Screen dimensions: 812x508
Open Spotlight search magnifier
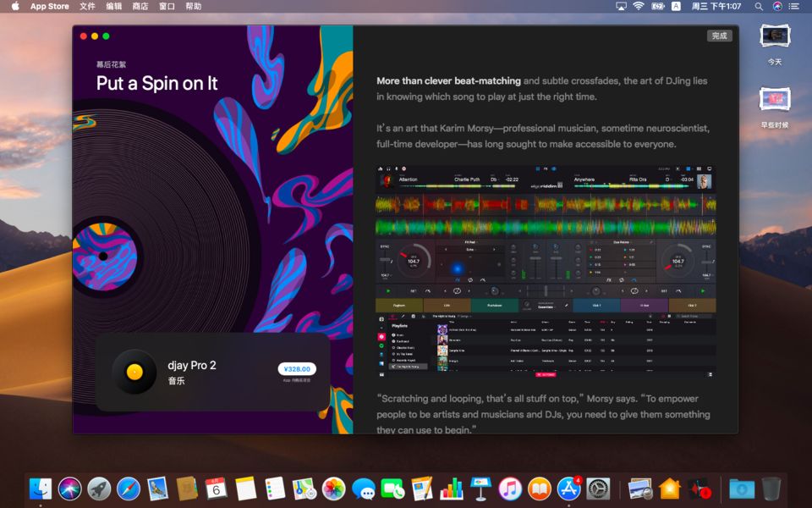pos(759,6)
